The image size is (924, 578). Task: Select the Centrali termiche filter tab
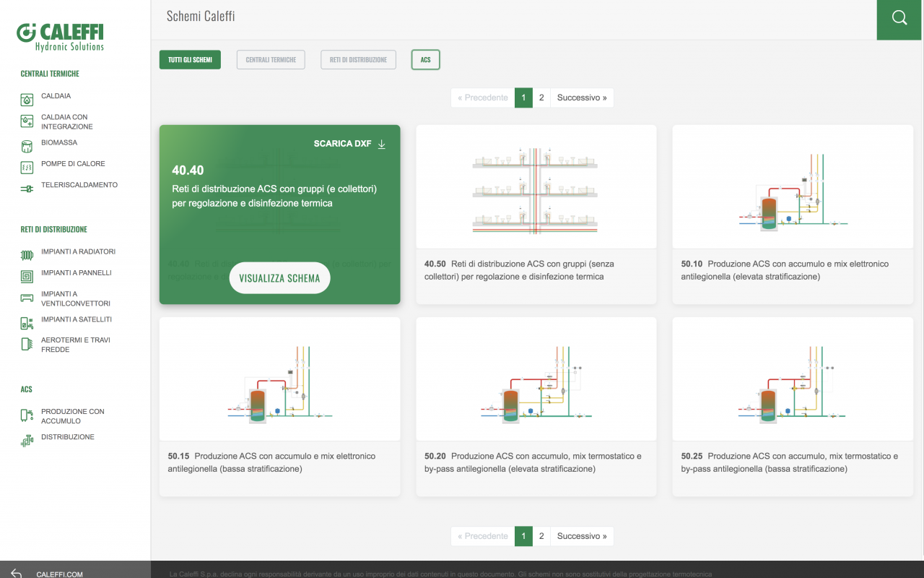point(271,60)
